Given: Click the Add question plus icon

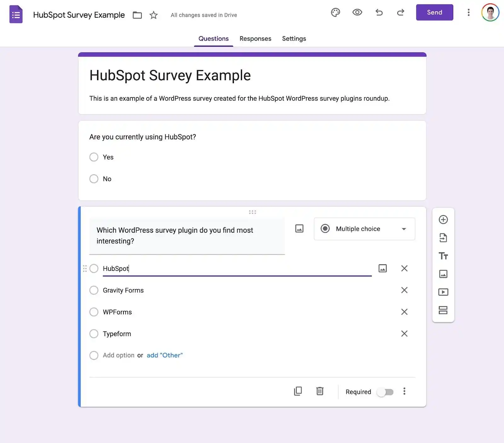Looking at the screenshot, I should click(443, 220).
